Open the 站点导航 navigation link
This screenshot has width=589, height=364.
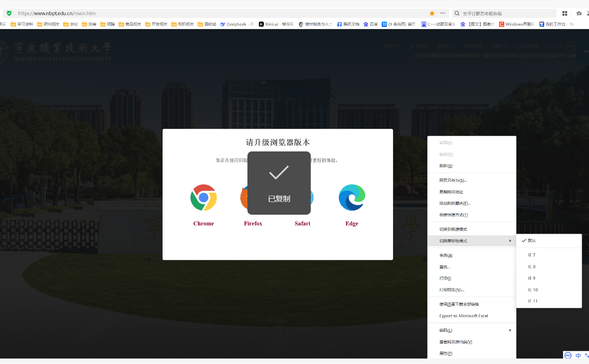click(419, 46)
